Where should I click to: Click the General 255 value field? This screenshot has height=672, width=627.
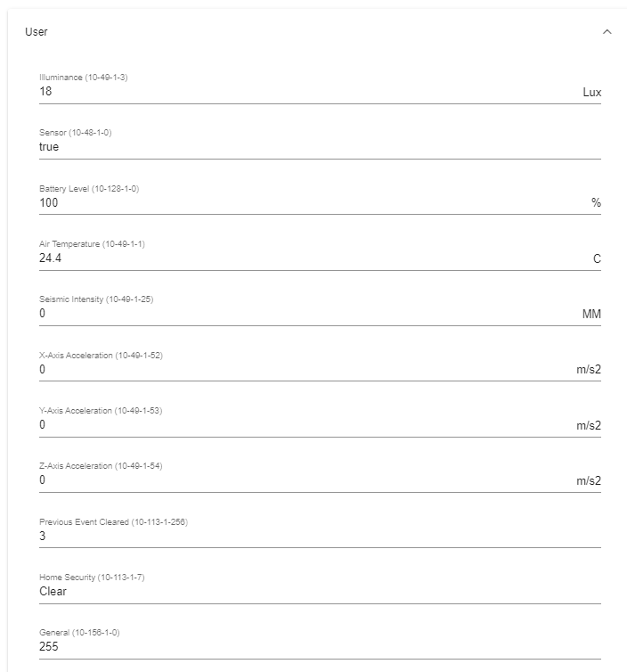[x=320, y=647]
